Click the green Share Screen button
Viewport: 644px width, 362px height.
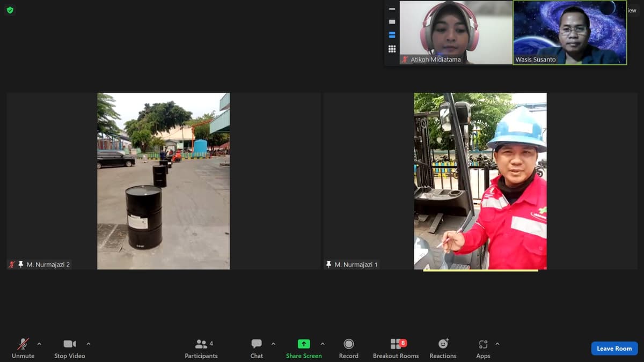304,349
